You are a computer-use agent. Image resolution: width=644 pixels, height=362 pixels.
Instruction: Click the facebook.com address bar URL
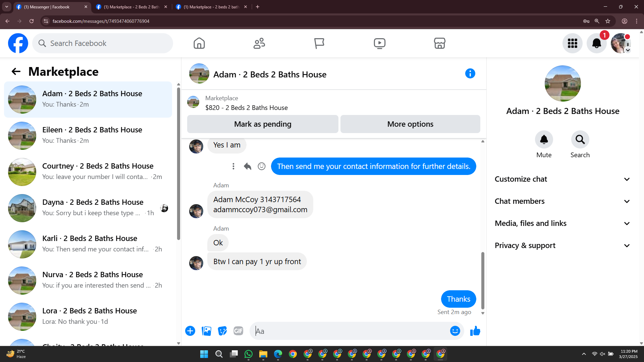[101, 21]
